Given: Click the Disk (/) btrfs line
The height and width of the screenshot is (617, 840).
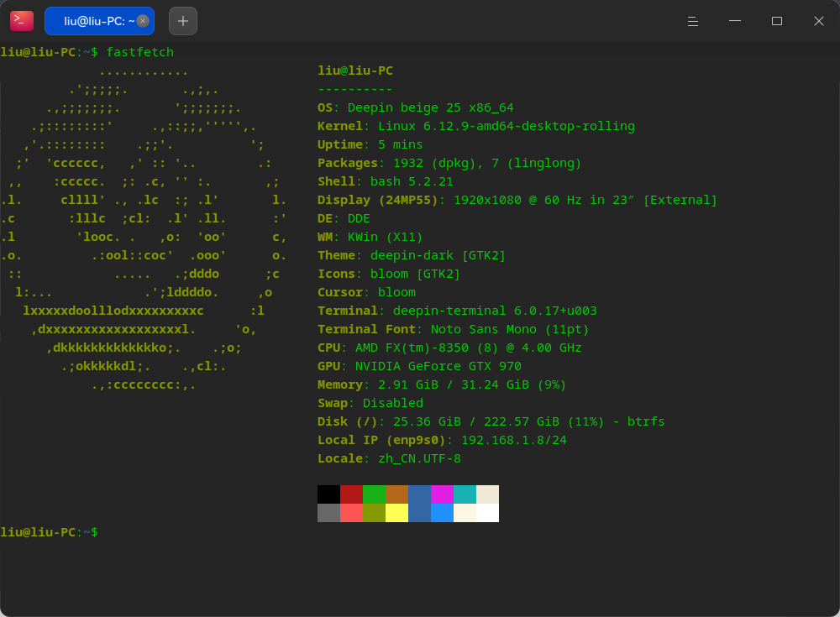Looking at the screenshot, I should 491,421.
